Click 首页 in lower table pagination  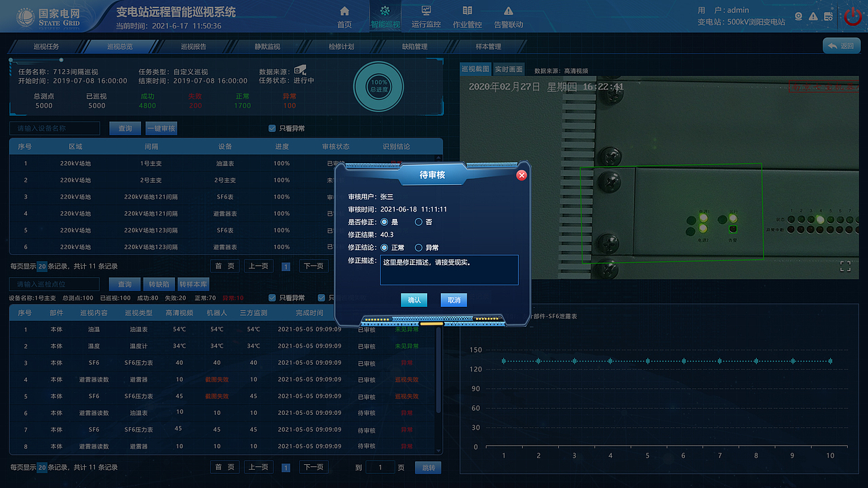coord(225,467)
